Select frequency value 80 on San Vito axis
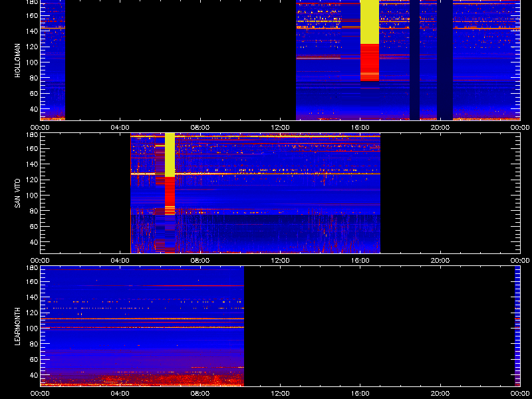Screen dimensions: 532x399 (x=33, y=211)
